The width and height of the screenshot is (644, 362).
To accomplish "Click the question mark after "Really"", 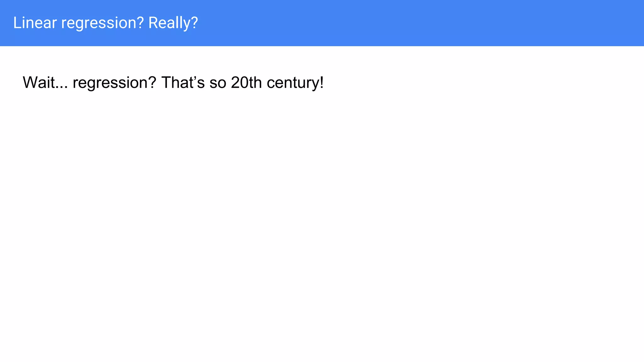I will pyautogui.click(x=194, y=23).
